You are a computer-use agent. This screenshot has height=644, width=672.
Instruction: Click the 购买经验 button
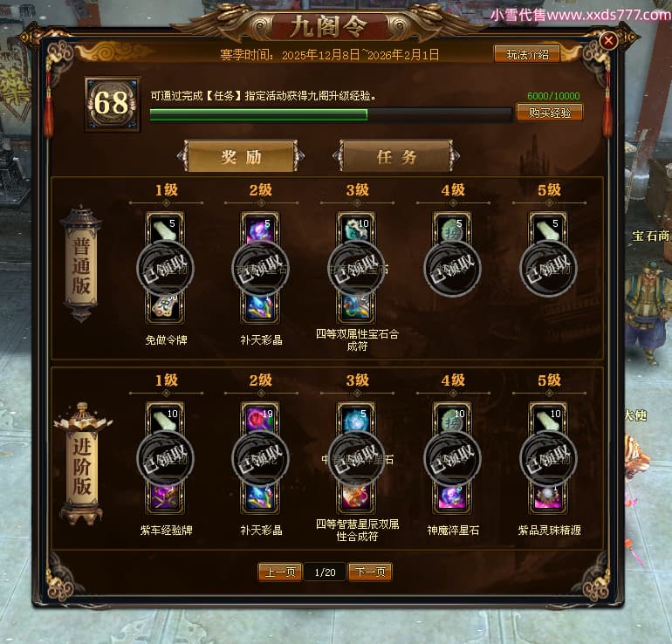[x=550, y=113]
